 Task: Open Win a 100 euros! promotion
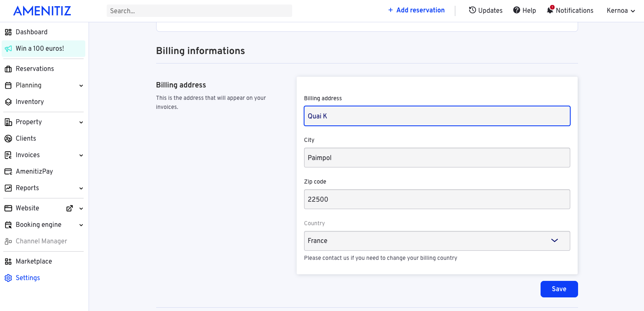(x=43, y=49)
